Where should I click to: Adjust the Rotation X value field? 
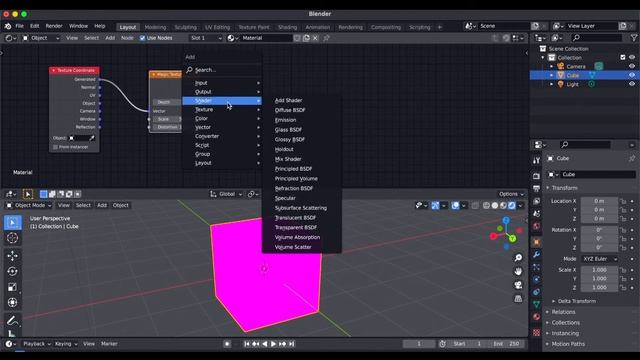(x=599, y=230)
